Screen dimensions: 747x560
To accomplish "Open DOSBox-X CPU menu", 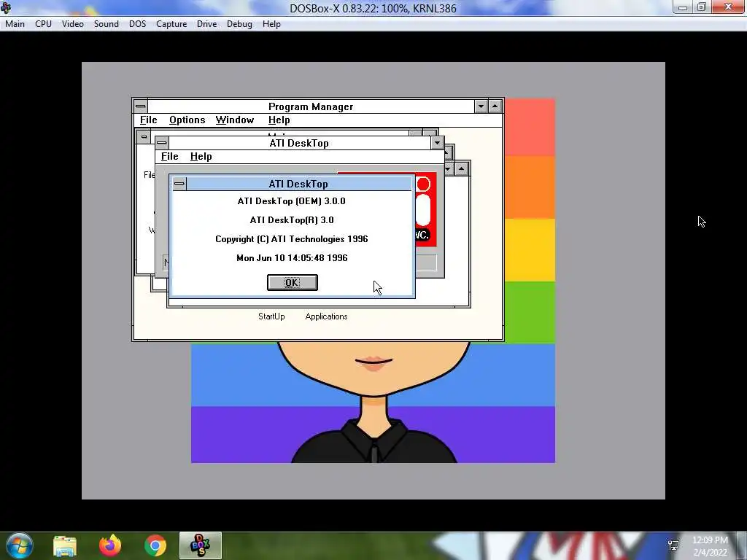I will click(43, 24).
